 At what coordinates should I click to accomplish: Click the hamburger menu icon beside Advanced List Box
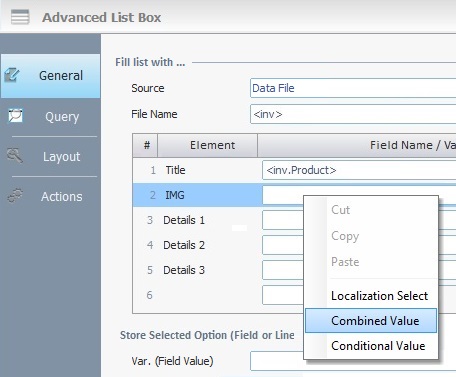click(20, 17)
